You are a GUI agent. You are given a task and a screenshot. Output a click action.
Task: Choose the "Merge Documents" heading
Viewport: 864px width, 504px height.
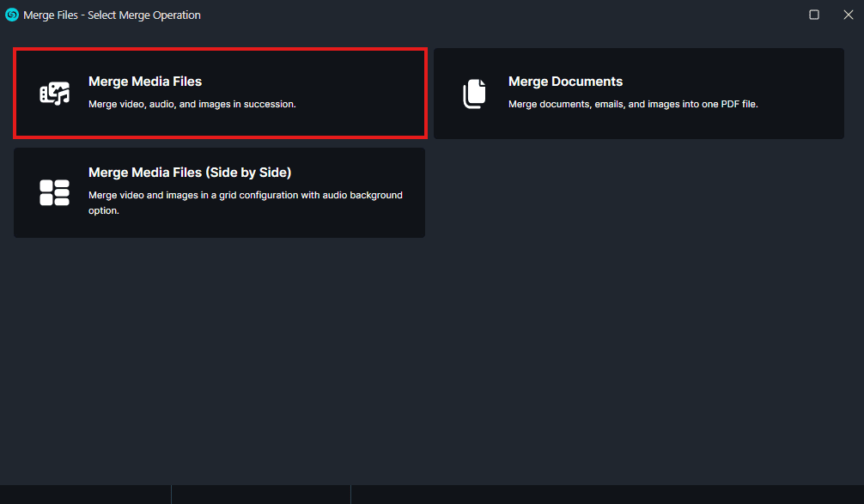[x=565, y=82]
